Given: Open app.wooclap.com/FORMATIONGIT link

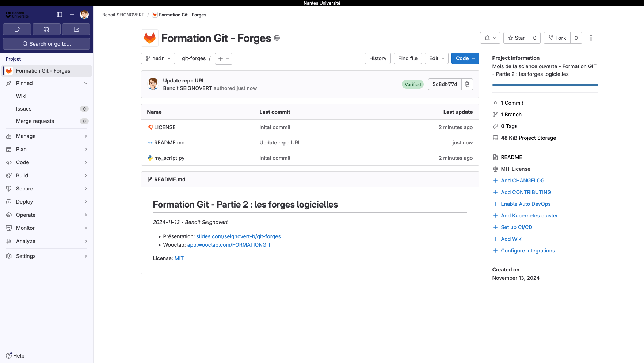Looking at the screenshot, I should coord(229,245).
